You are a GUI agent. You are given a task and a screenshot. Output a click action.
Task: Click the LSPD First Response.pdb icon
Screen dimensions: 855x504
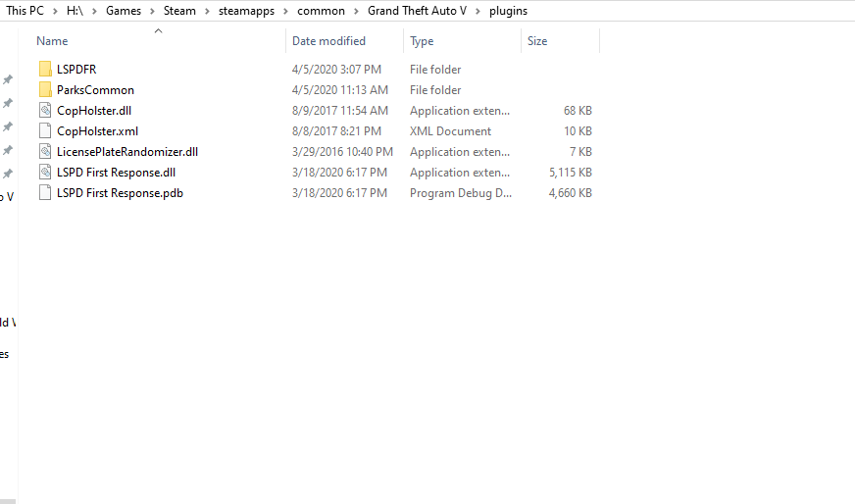point(45,193)
